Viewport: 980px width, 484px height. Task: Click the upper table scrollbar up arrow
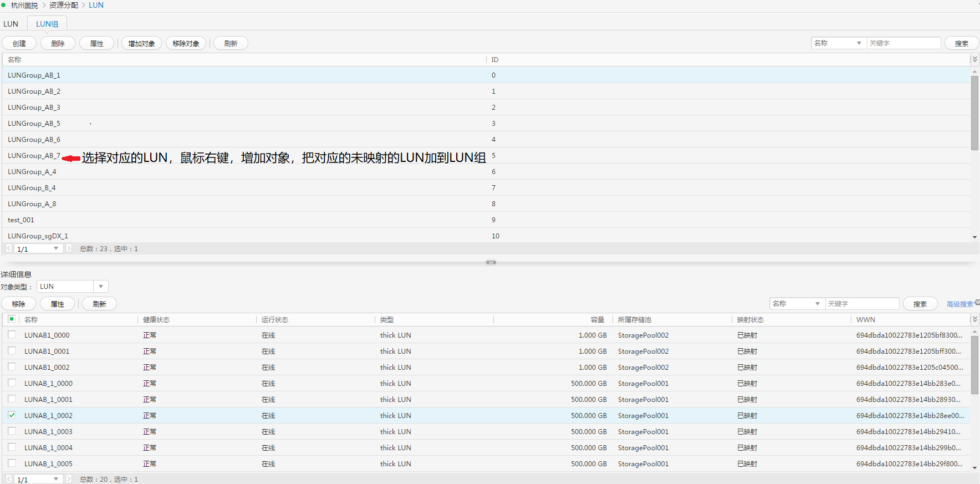974,72
